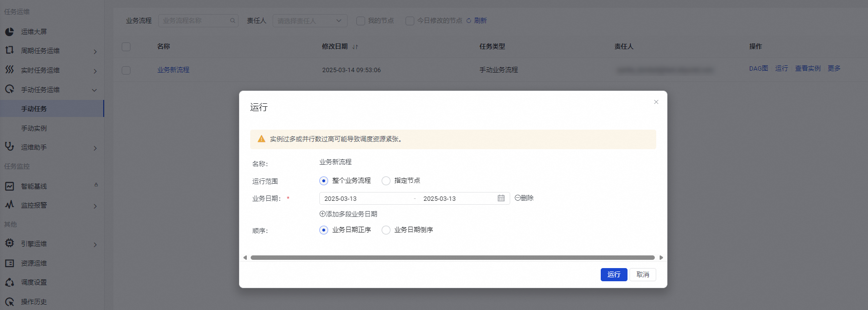Click 添加多段业务日期 link
The image size is (868, 310).
(348, 214)
